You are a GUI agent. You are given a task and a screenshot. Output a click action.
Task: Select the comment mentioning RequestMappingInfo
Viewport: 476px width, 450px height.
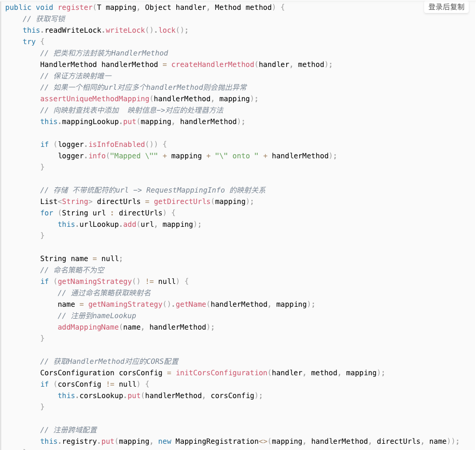click(153, 190)
